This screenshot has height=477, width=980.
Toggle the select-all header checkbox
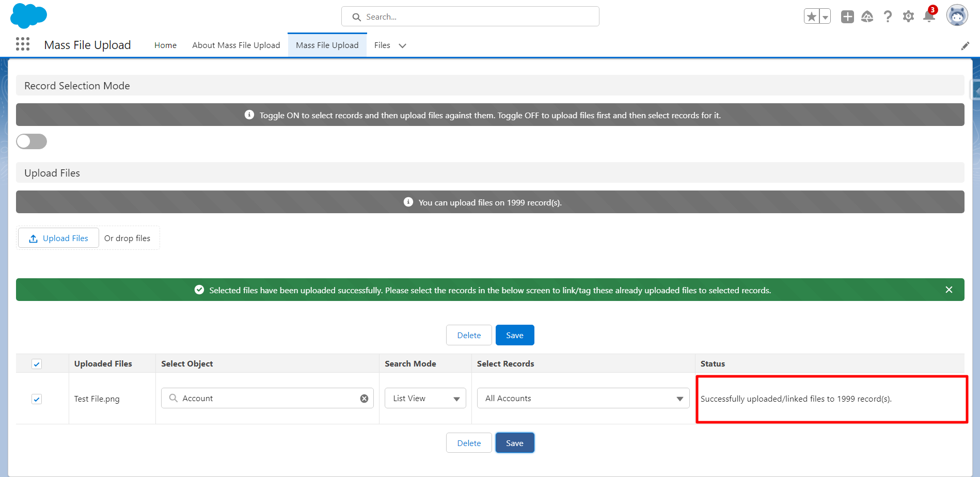tap(37, 364)
